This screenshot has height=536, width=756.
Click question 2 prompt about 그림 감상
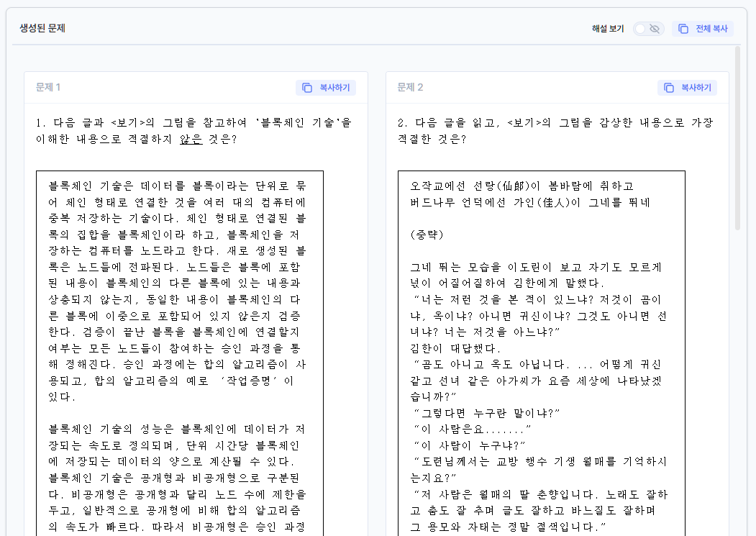point(555,130)
